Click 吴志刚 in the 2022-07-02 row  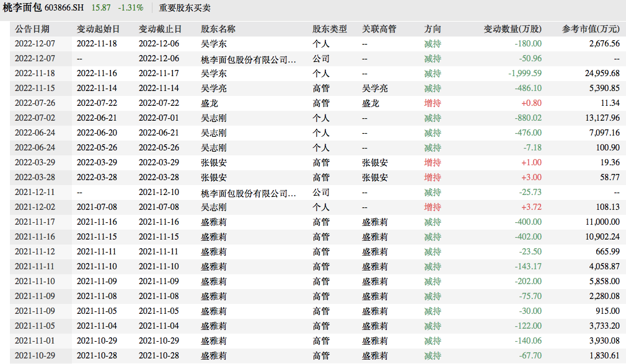(x=214, y=118)
